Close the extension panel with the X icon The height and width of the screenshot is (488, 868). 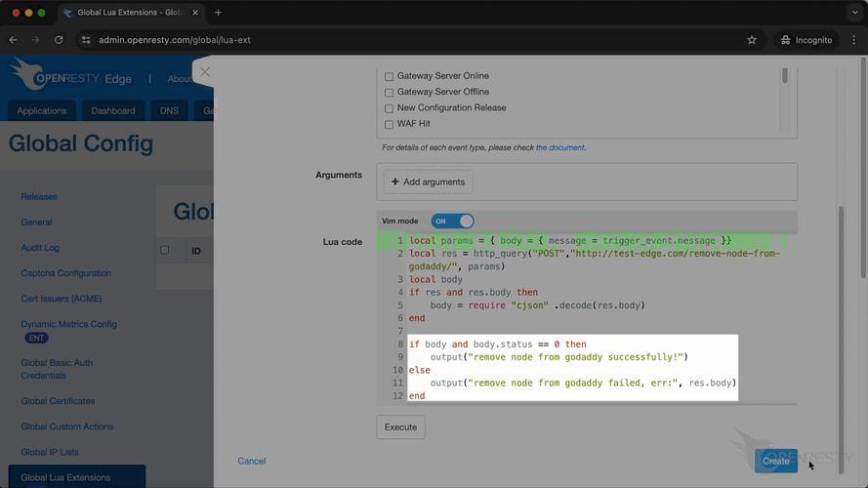[205, 72]
